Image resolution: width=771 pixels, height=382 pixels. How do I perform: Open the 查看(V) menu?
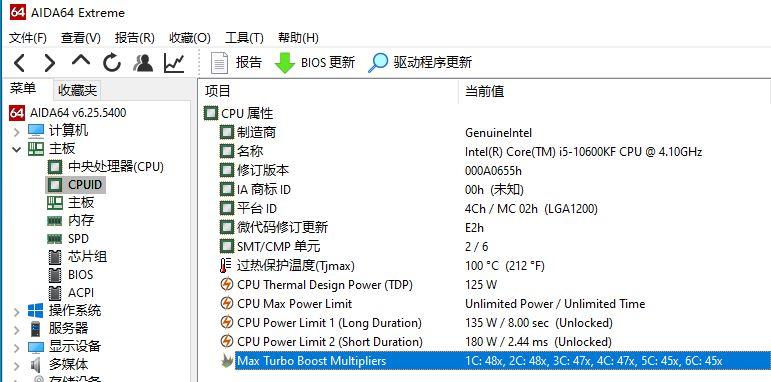click(81, 38)
